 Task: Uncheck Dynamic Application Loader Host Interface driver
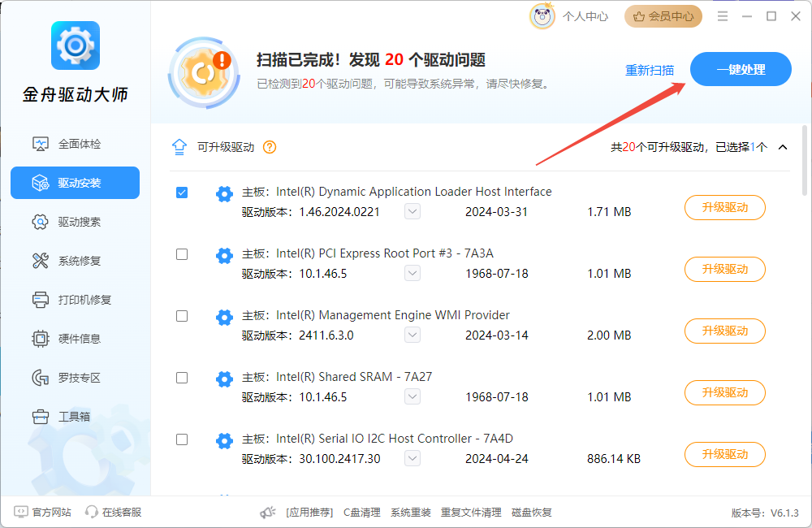[182, 193]
